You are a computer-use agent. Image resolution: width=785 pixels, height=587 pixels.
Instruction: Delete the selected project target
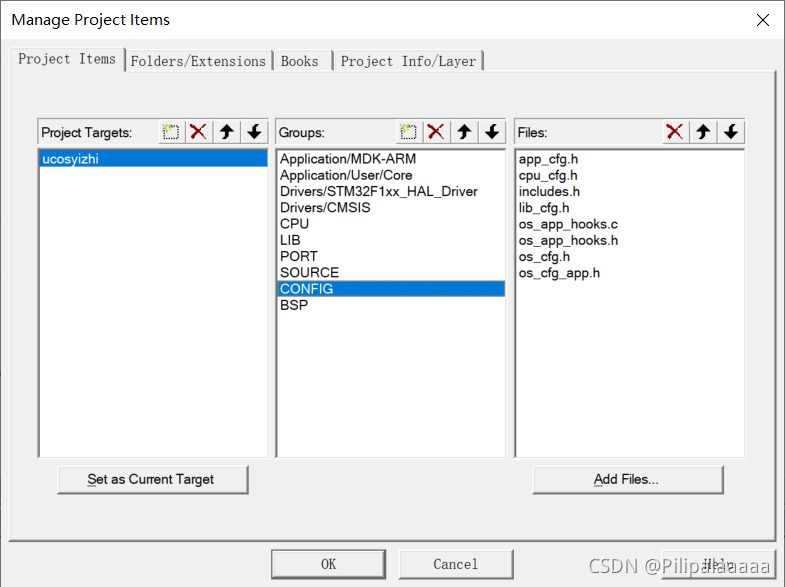[x=199, y=132]
